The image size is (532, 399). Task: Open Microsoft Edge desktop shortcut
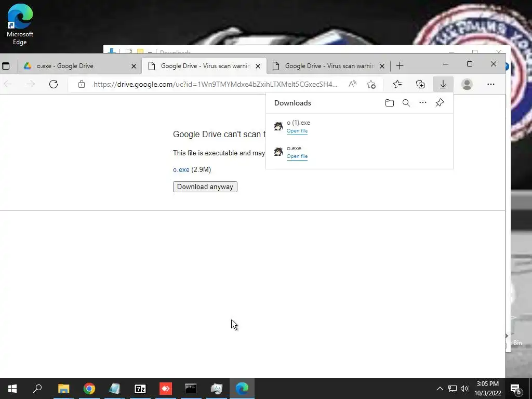point(20,24)
